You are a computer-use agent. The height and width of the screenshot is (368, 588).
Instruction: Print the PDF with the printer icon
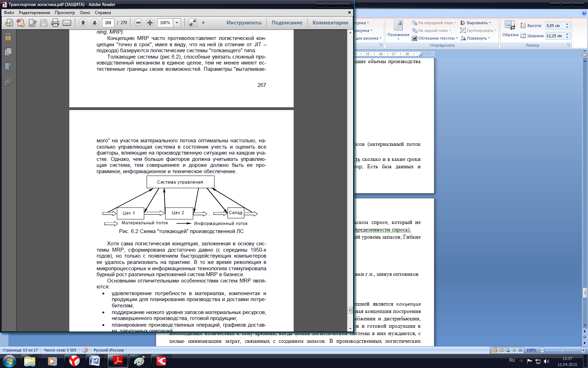click(x=55, y=23)
